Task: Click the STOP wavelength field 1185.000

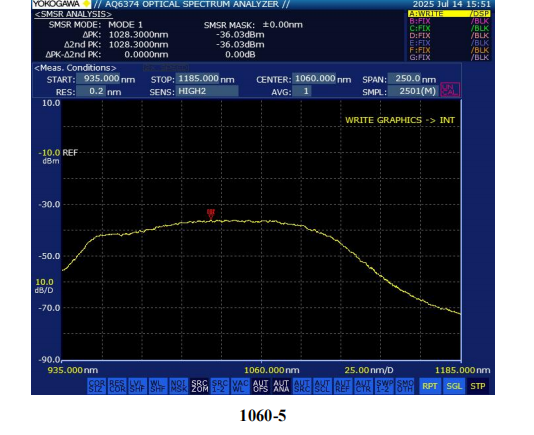Action: coord(198,79)
